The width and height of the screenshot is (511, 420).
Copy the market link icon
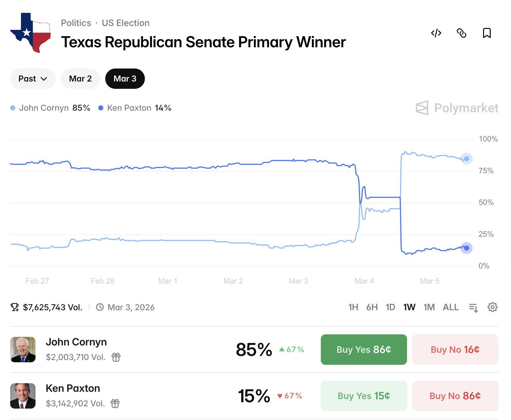coord(462,33)
